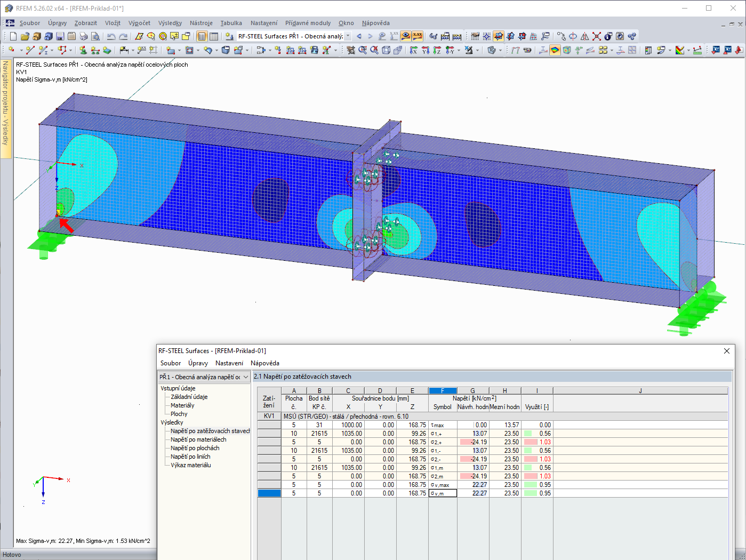The width and height of the screenshot is (746, 560).
Task: Select Materiály in the tree
Action: coord(182,405)
